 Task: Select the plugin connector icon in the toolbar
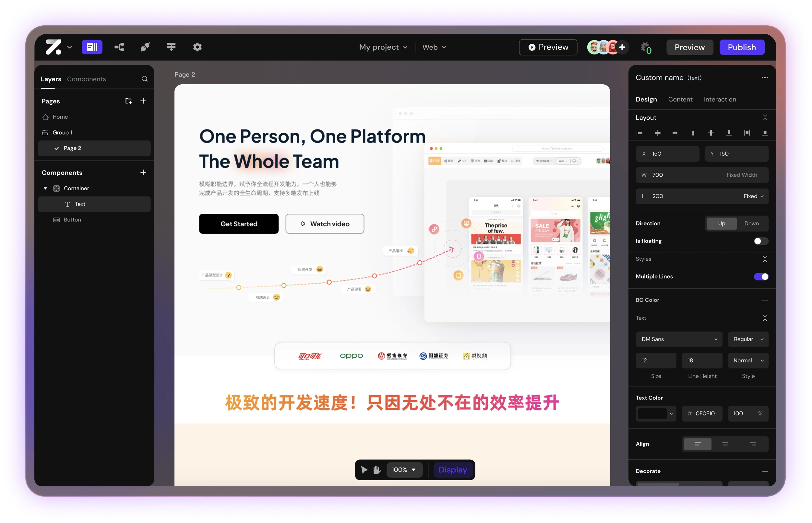[145, 47]
